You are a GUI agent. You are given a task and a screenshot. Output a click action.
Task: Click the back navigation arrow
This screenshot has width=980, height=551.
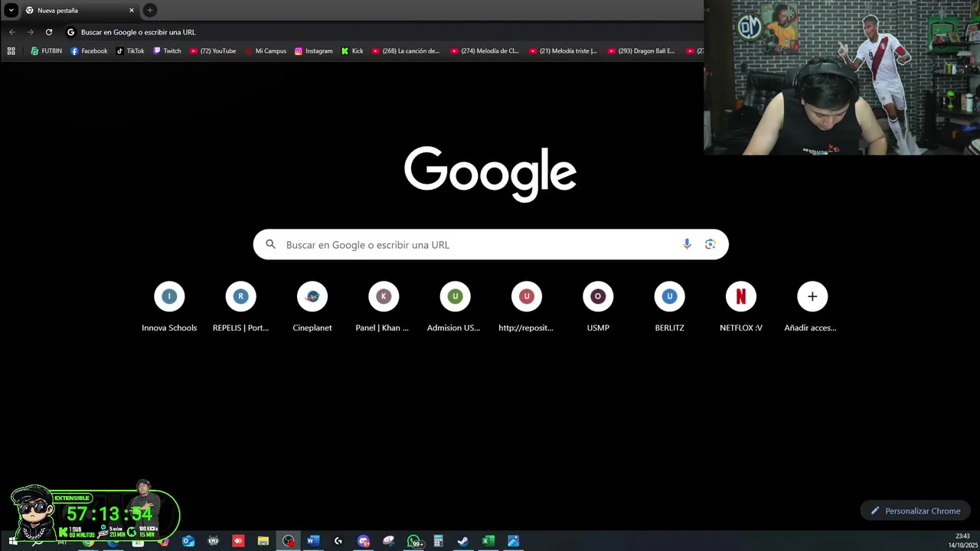click(12, 32)
